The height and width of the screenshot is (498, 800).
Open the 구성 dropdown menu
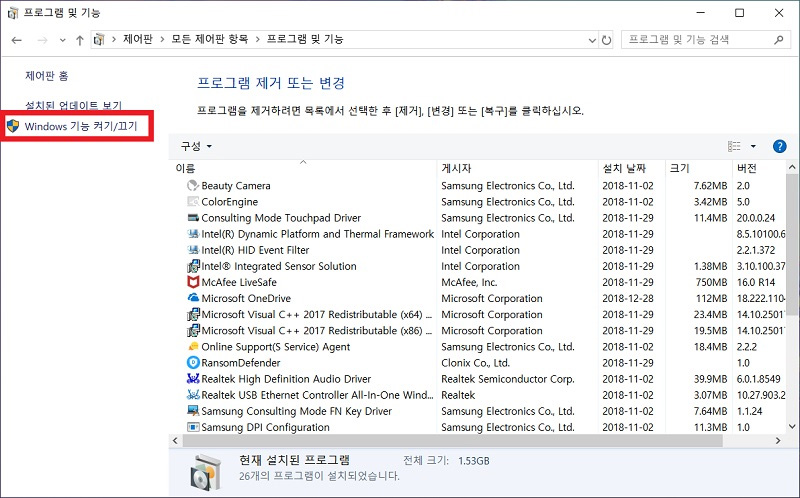(196, 146)
